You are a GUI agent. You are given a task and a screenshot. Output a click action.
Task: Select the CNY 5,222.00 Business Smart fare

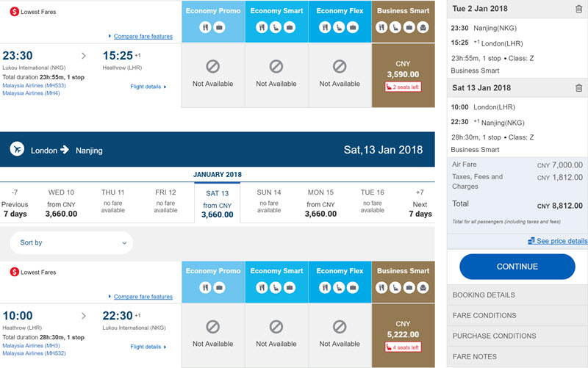pos(403,336)
